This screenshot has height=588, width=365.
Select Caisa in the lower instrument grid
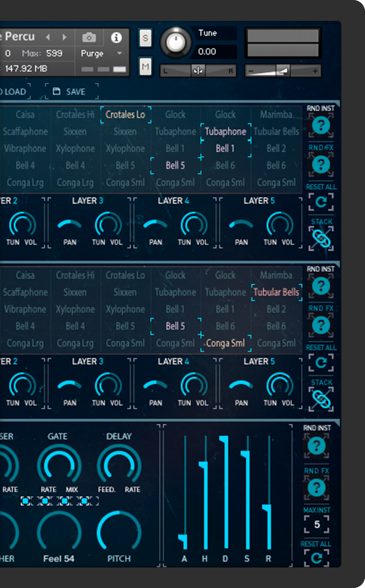click(x=25, y=275)
